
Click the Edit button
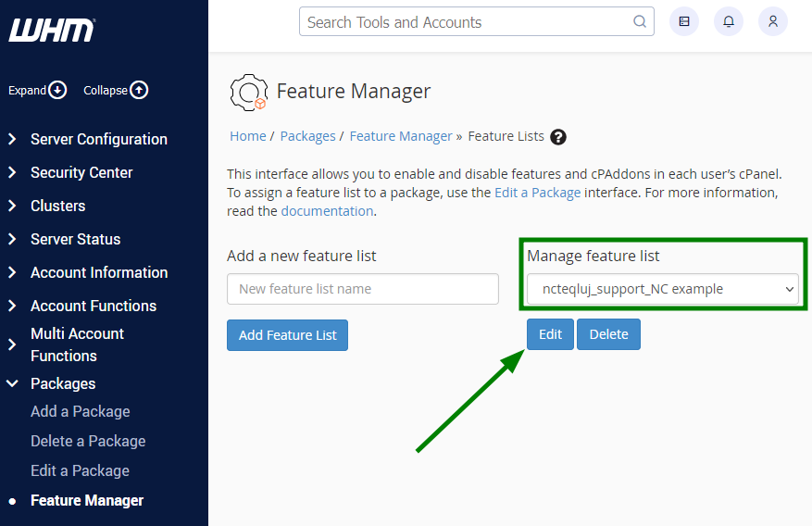pyautogui.click(x=550, y=334)
